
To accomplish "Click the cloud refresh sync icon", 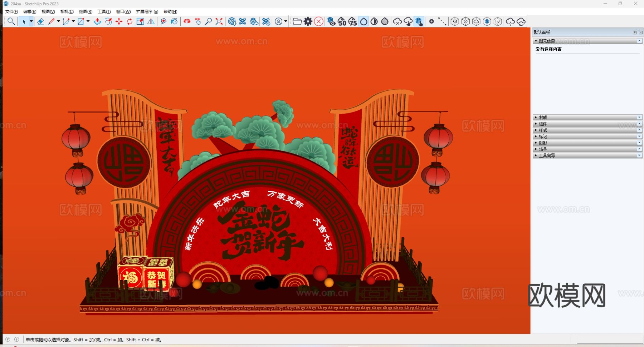I will click(x=521, y=21).
